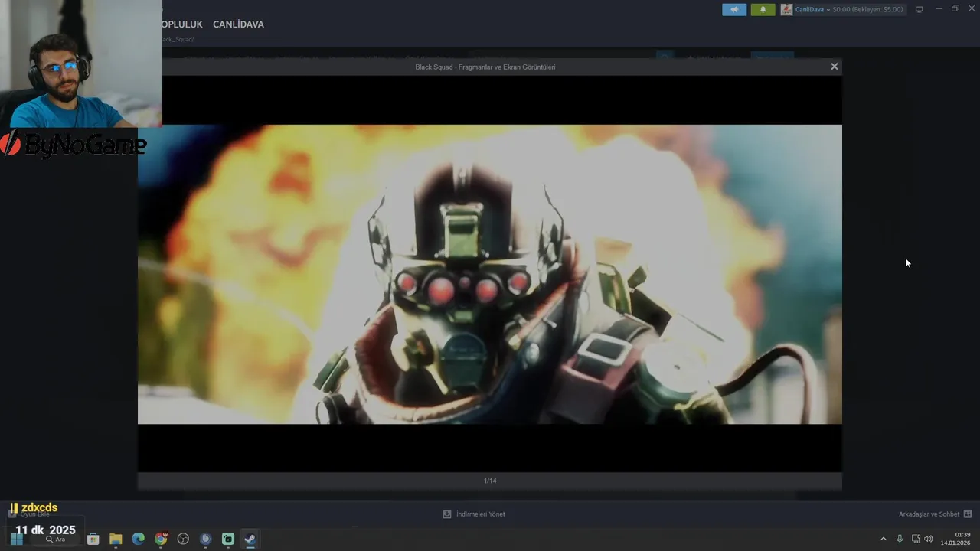
Task: Switch Steam to Big Picture display mode
Action: 919,9
